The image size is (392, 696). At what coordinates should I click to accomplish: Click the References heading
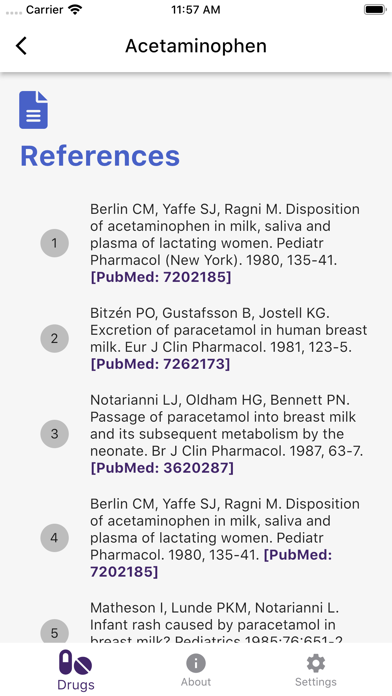(x=100, y=156)
